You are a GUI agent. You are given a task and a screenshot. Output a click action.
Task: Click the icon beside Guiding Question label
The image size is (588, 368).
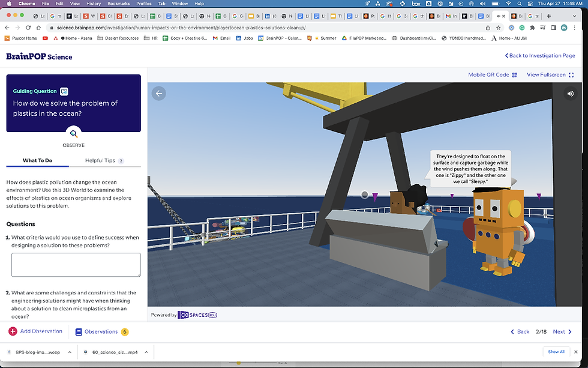[64, 91]
